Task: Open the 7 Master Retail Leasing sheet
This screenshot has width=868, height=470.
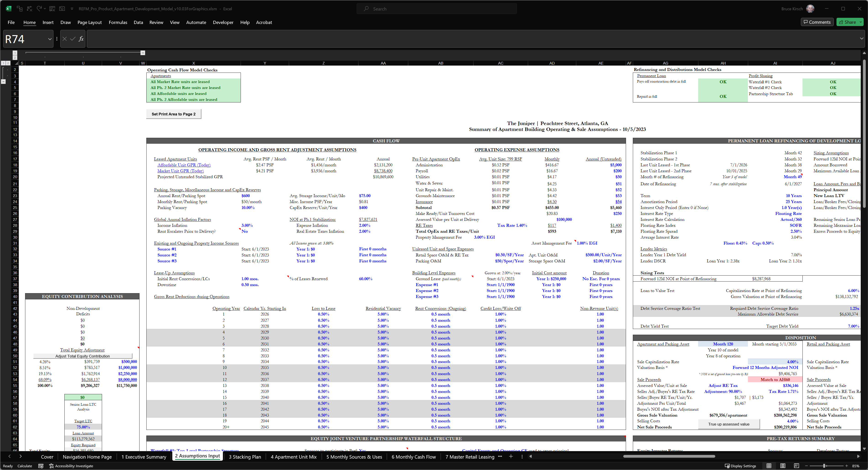Action: point(470,457)
